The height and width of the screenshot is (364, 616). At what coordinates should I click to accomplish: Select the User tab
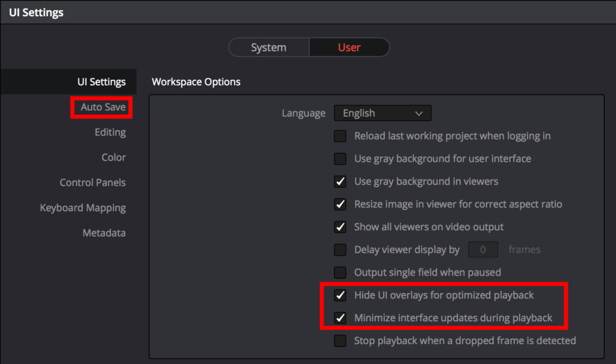(350, 48)
